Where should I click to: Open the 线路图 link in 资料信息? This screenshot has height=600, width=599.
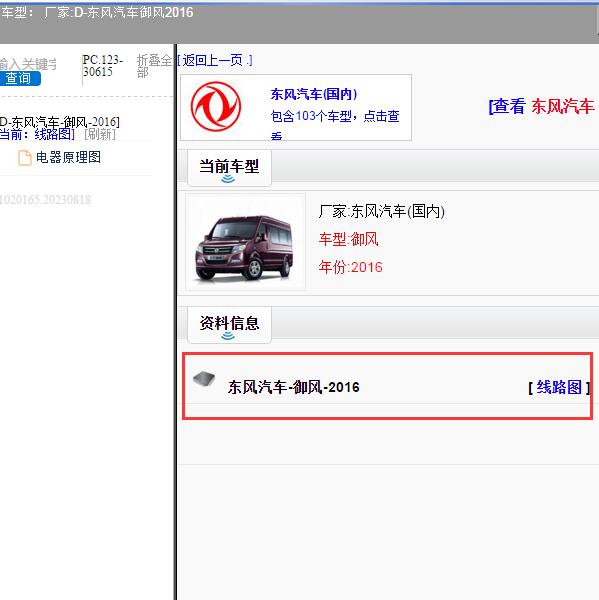(559, 387)
